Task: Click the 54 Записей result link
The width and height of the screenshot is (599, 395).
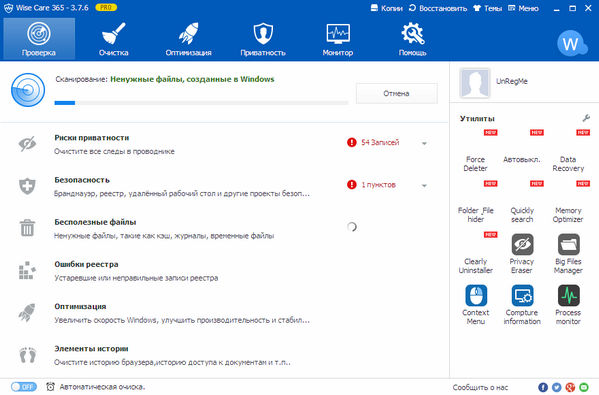Action: [380, 142]
